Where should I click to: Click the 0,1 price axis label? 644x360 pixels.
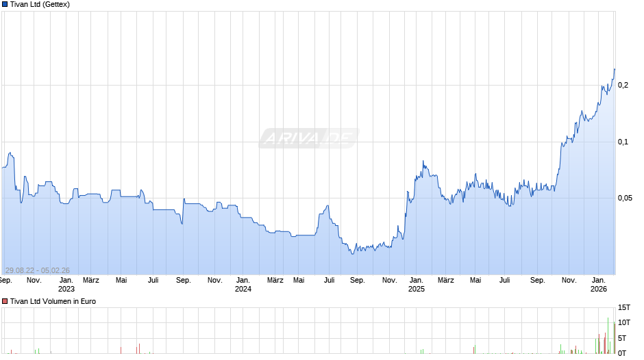coord(623,142)
